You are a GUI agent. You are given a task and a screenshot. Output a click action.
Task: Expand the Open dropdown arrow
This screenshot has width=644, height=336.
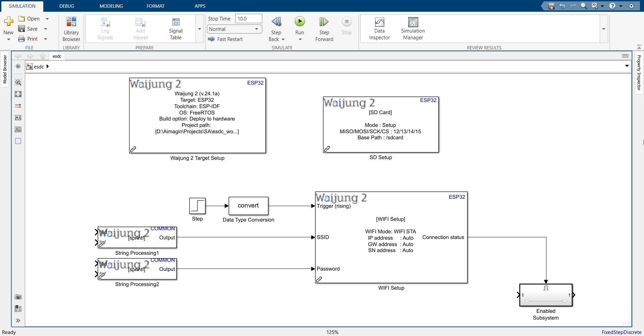pos(47,19)
